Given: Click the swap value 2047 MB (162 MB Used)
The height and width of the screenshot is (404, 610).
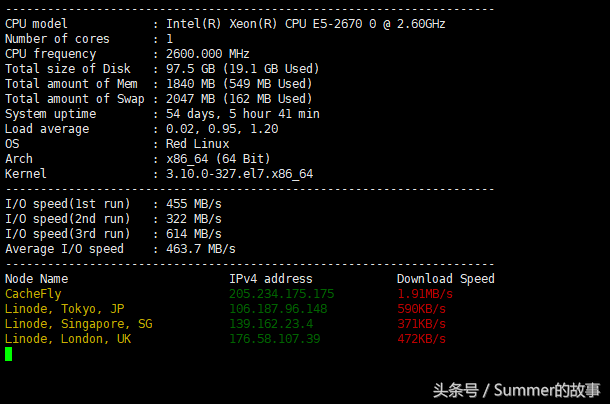Looking at the screenshot, I should pos(239,99).
